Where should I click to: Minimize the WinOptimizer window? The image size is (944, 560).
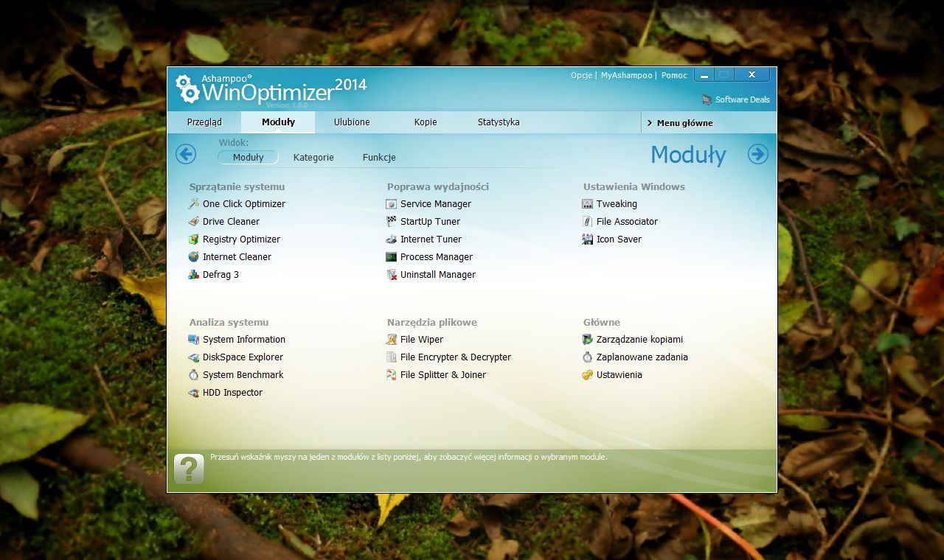[704, 75]
